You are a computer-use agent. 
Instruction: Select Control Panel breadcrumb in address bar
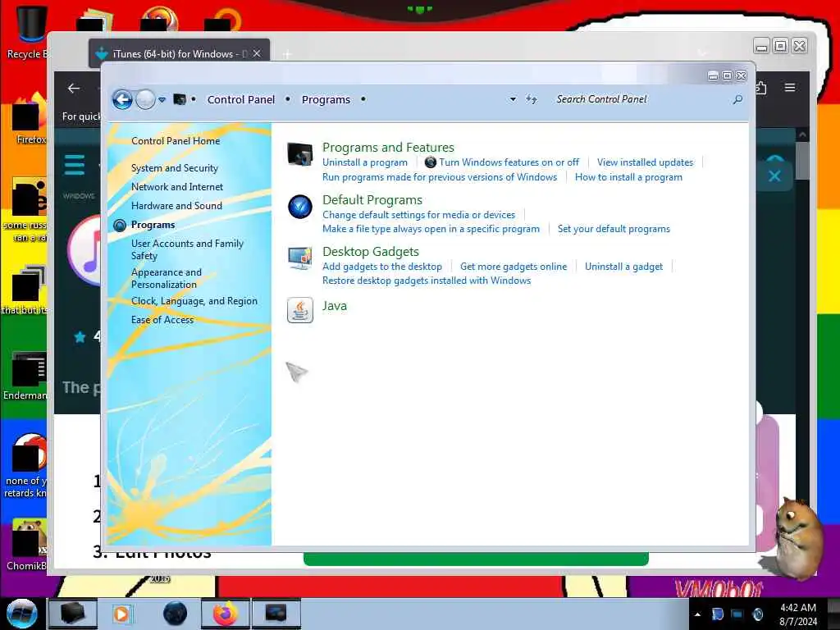tap(240, 99)
